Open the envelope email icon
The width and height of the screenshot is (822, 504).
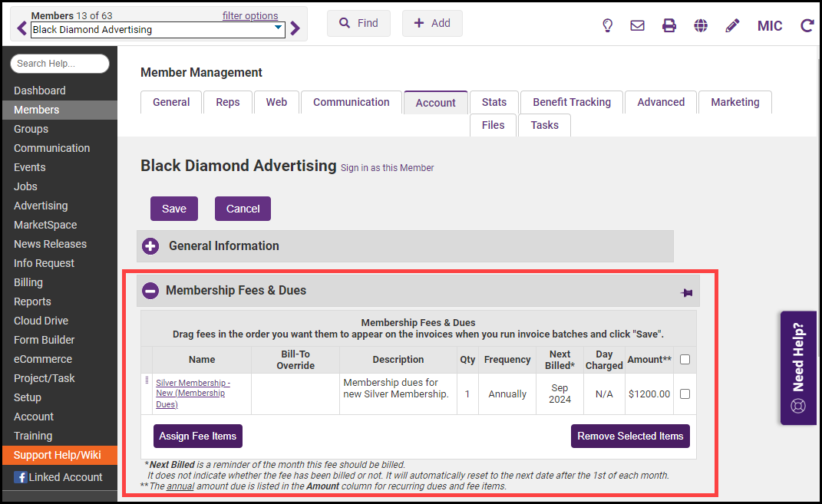pos(637,25)
